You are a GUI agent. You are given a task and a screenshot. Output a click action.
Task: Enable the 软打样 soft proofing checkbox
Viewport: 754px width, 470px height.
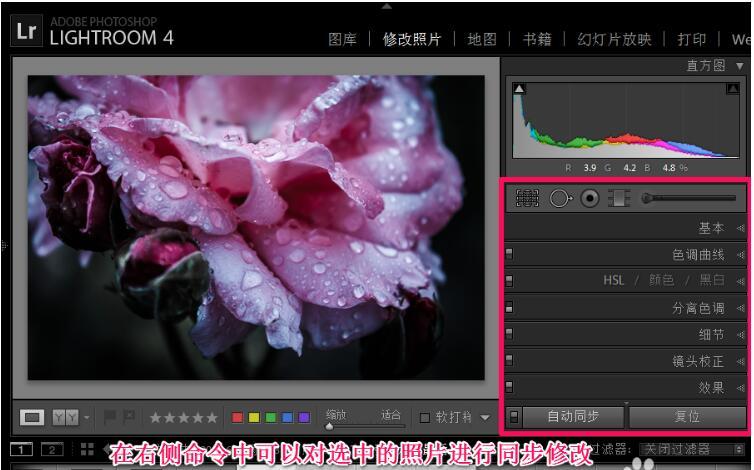425,418
